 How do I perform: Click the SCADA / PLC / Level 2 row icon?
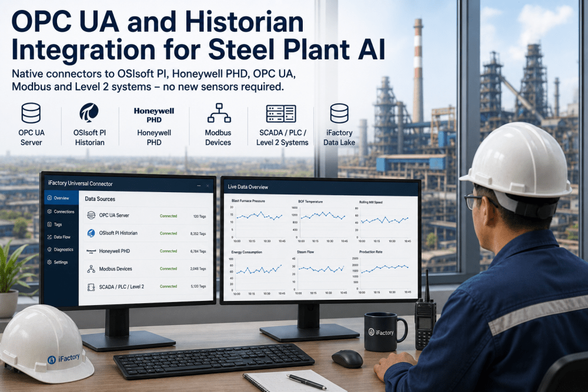point(91,287)
